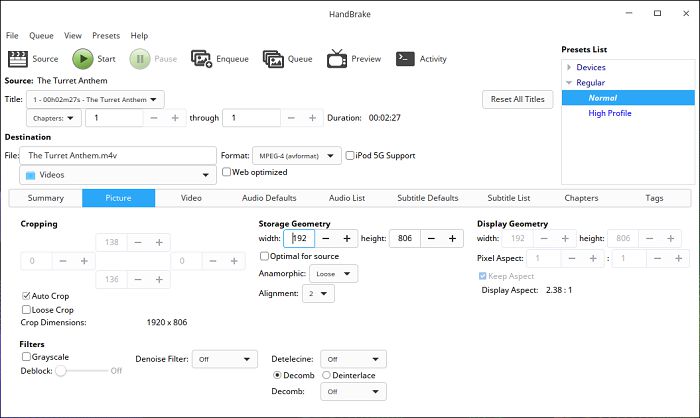Click the Deblock slider
Viewport: 700px width, 418px height.
click(x=61, y=370)
